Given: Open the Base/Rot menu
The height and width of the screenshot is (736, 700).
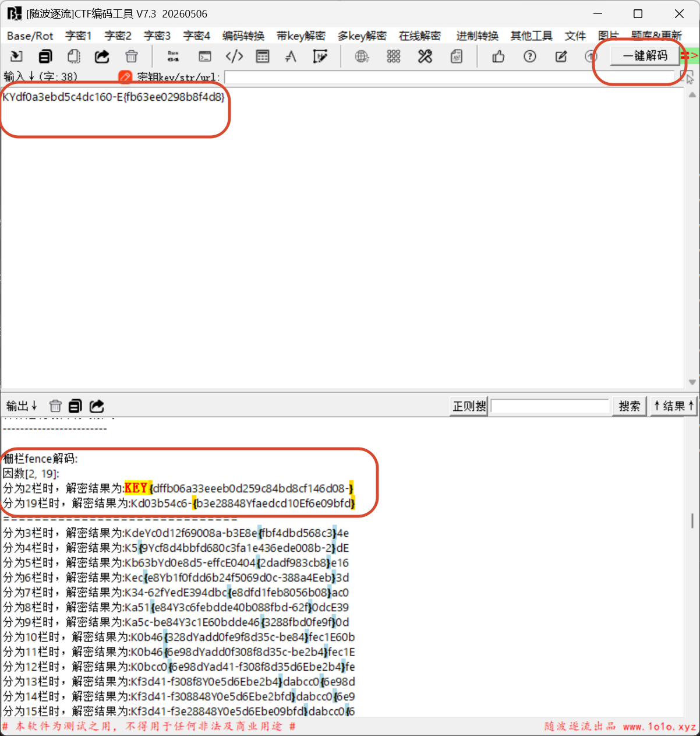Looking at the screenshot, I should pyautogui.click(x=30, y=36).
